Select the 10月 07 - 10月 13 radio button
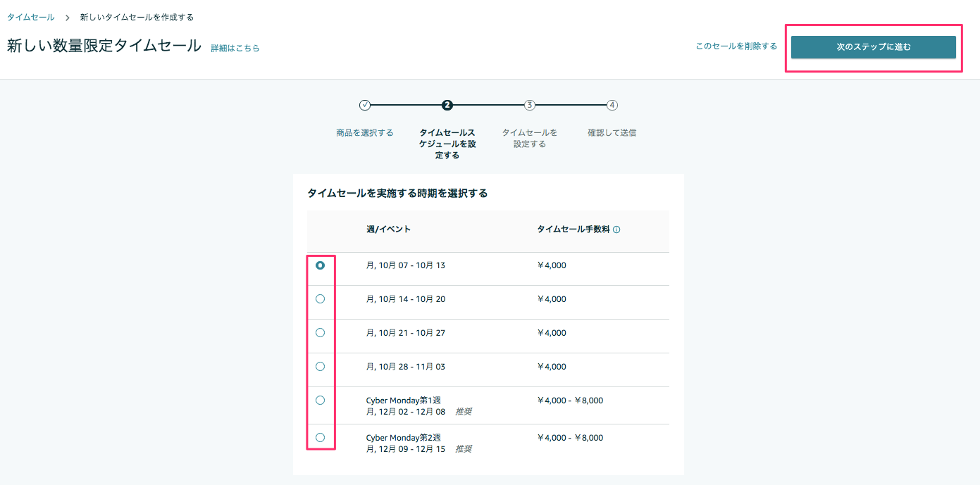 [x=320, y=265]
